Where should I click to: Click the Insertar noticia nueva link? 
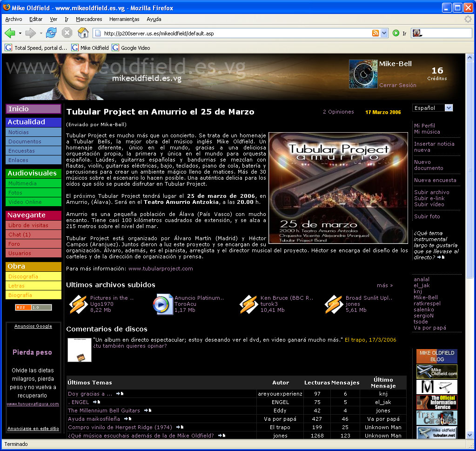coord(434,147)
